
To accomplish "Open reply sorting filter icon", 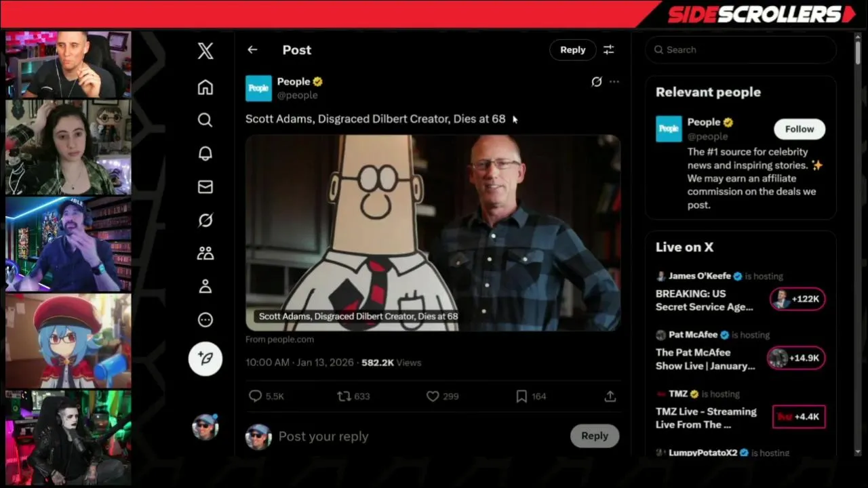I will point(609,49).
